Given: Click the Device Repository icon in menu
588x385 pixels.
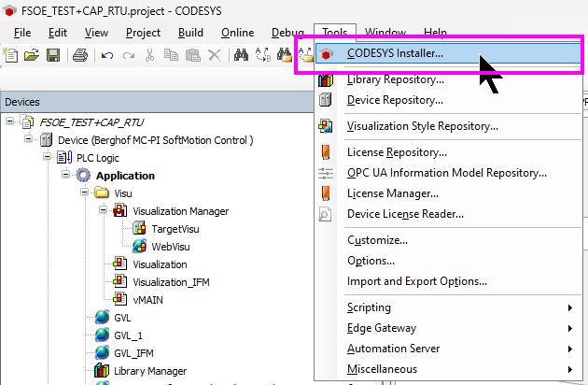Looking at the screenshot, I should point(326,100).
